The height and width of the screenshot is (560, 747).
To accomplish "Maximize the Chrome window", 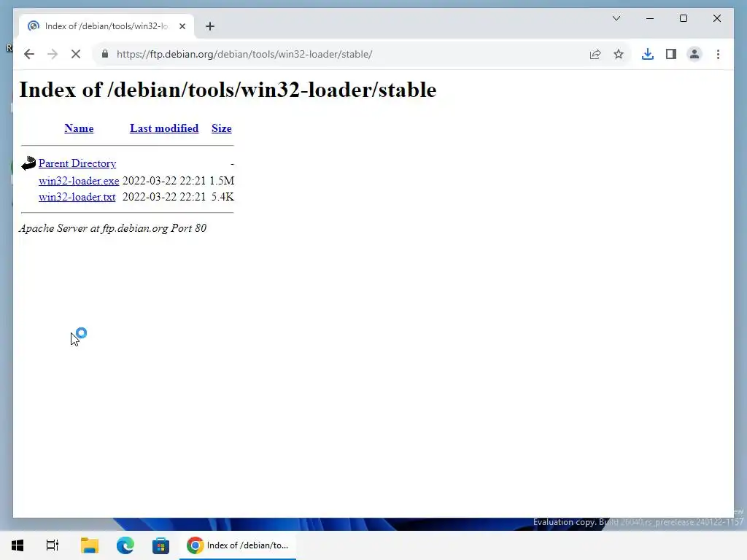I will coord(683,18).
